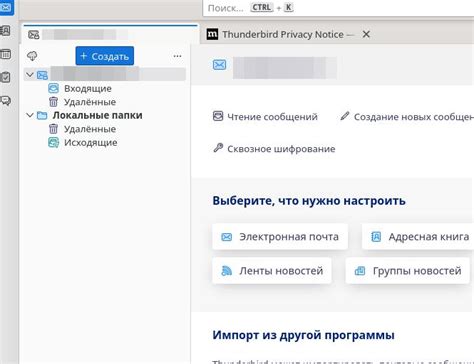Open folder pane options (three dots)
The width and height of the screenshot is (474, 364).
177,56
